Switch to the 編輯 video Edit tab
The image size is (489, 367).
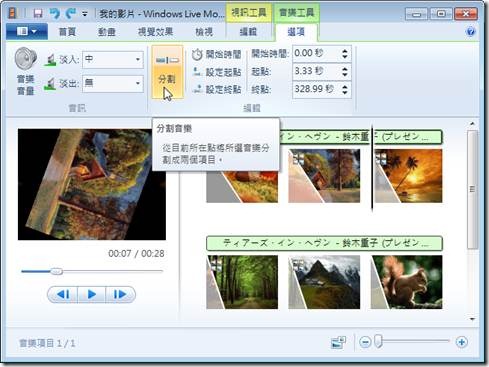[248, 32]
